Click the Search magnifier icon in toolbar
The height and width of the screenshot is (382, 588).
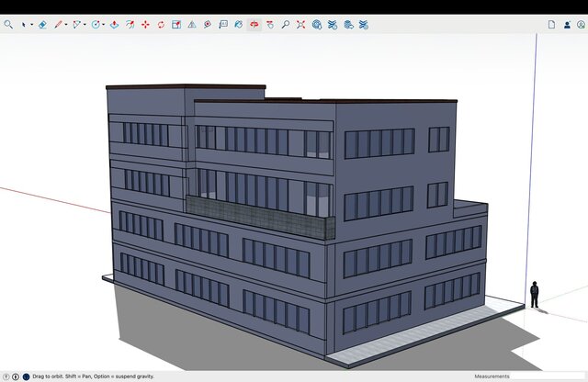[8, 25]
